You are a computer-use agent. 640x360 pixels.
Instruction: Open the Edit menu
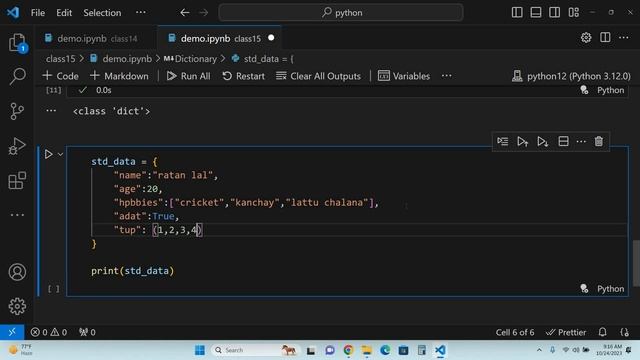click(64, 13)
